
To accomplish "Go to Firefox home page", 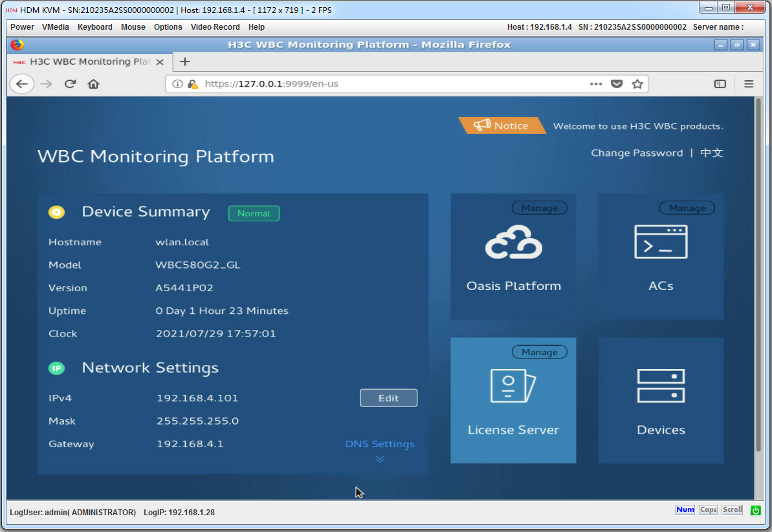I will [94, 83].
